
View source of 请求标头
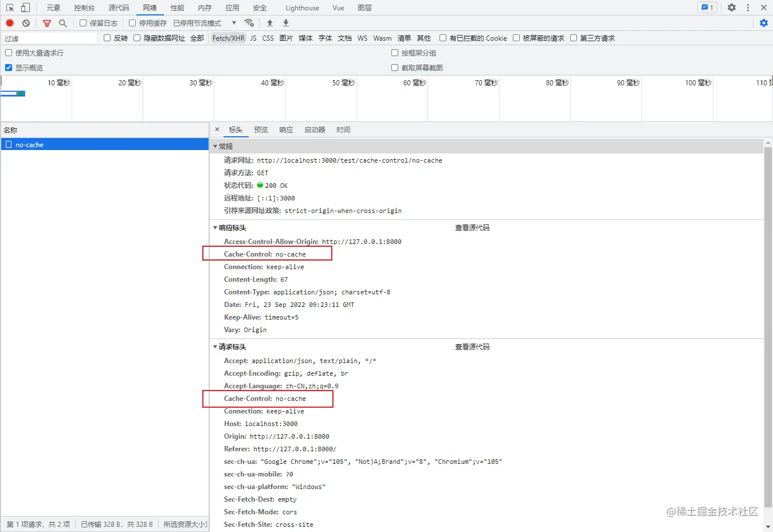pos(472,347)
